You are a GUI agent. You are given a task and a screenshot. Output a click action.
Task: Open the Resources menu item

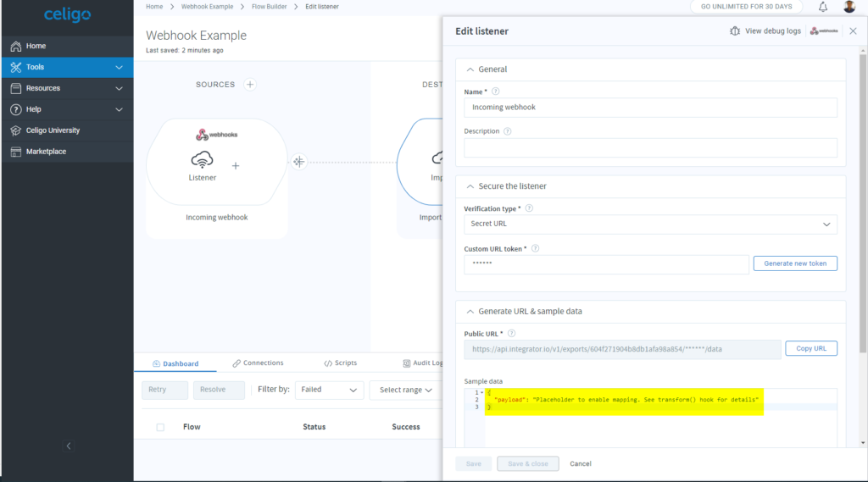point(68,88)
